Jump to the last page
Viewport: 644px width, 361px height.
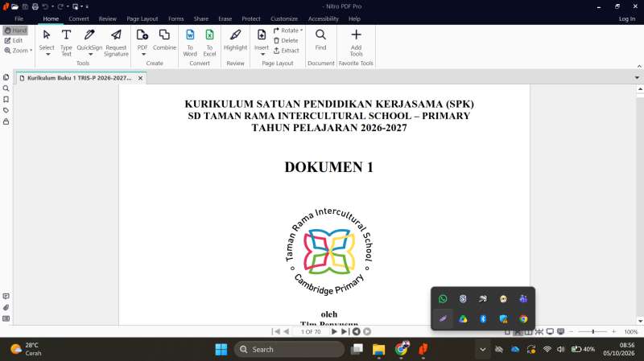coord(345,331)
